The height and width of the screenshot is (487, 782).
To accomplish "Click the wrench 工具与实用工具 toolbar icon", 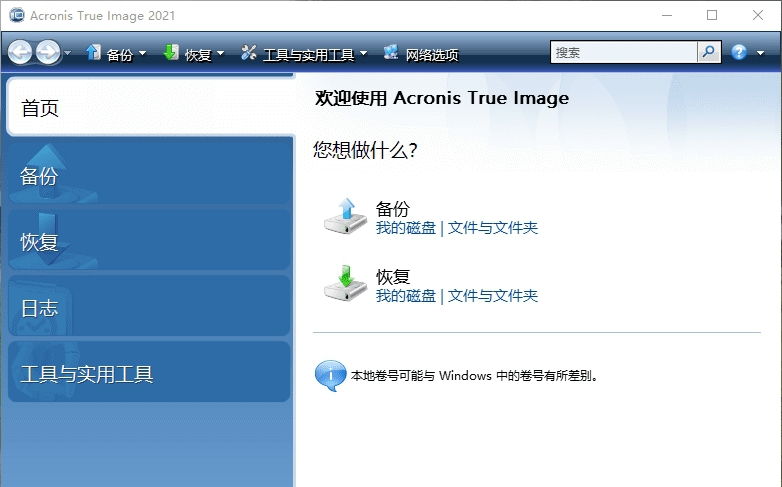I will point(248,52).
